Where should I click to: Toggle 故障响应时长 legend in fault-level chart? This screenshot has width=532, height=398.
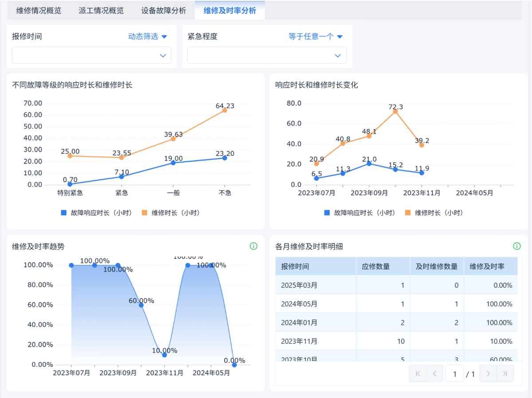click(96, 213)
